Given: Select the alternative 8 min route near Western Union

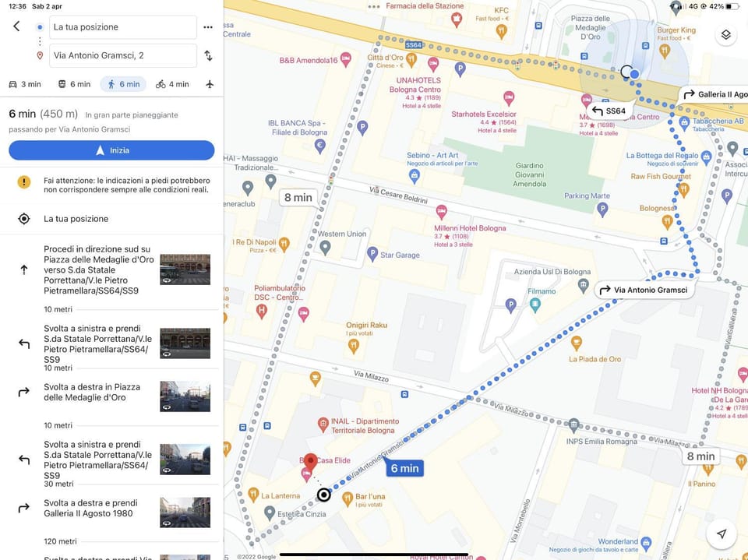Looking at the screenshot, I should [298, 198].
